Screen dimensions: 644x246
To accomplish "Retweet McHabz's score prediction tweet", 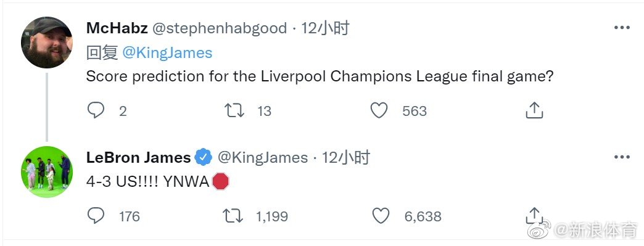I will tap(234, 110).
